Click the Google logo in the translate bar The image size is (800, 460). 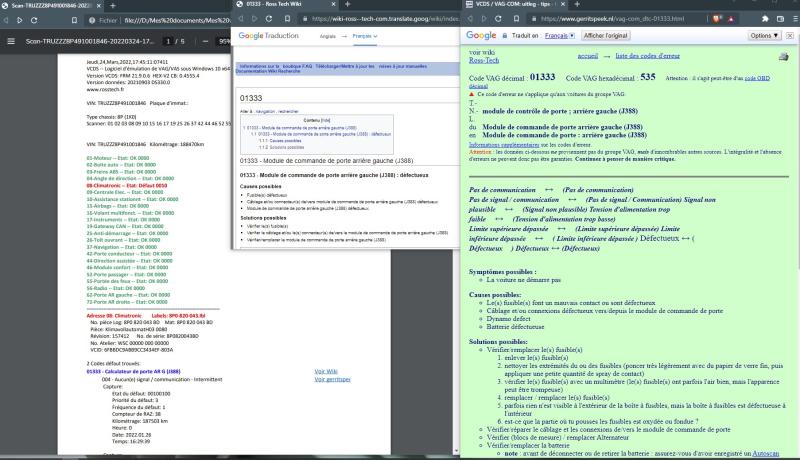pos(481,35)
